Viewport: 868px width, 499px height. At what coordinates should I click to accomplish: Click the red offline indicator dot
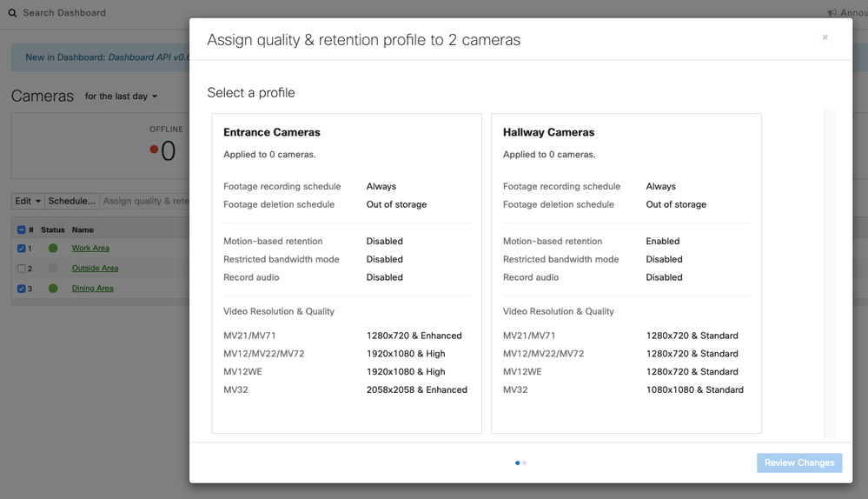click(x=154, y=149)
